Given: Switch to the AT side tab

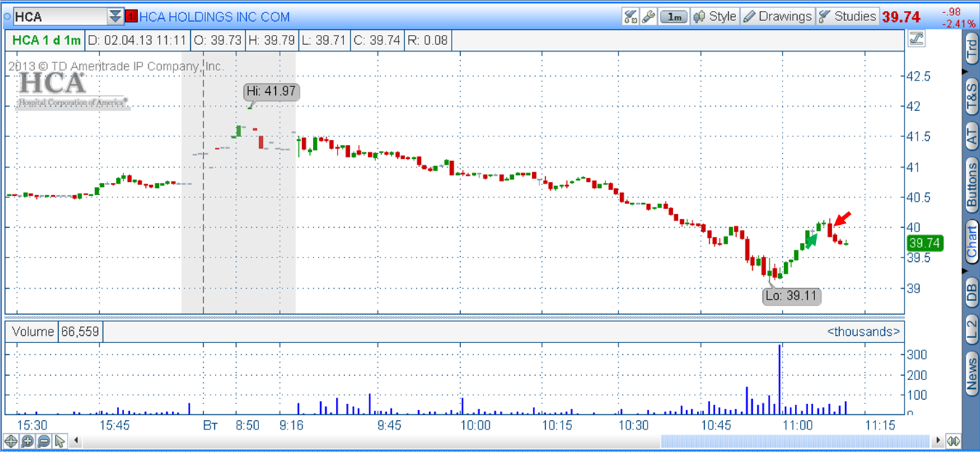Looking at the screenshot, I should coord(971,136).
